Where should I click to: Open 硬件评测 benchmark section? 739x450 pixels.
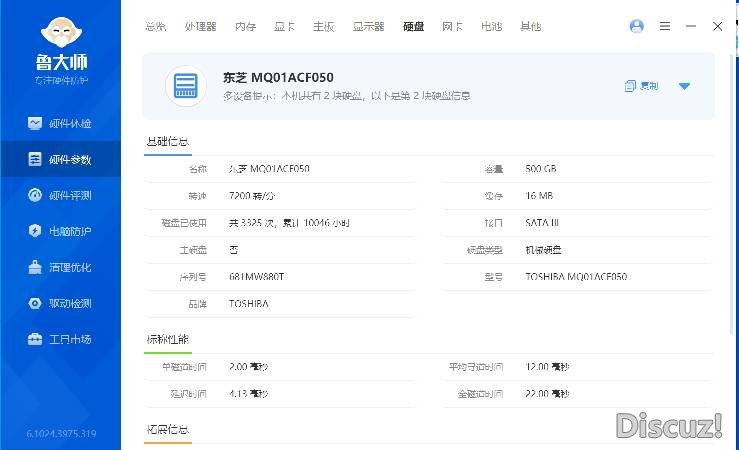pos(60,195)
